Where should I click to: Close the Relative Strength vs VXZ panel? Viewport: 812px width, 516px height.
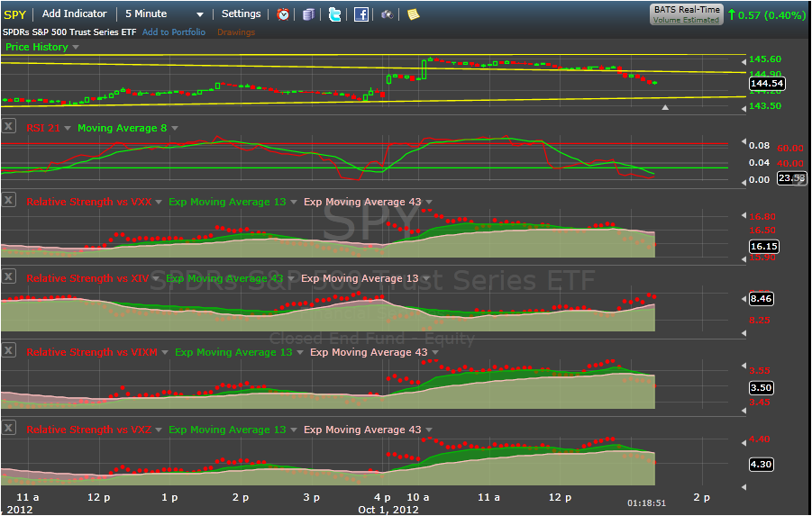[9, 428]
